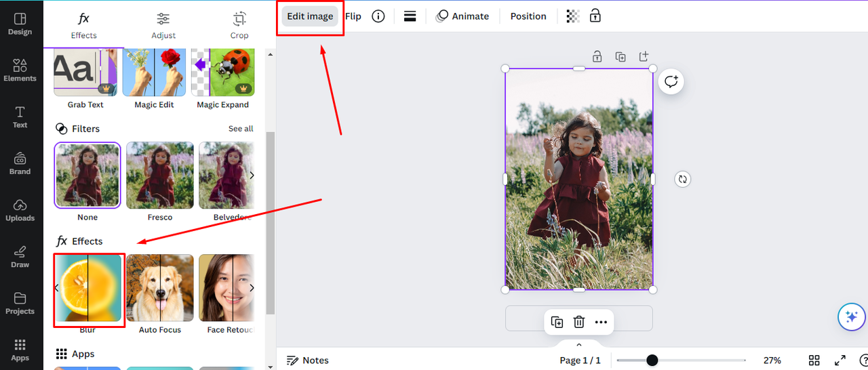The image size is (868, 370).
Task: Apply the Belvedere filter
Action: [226, 175]
